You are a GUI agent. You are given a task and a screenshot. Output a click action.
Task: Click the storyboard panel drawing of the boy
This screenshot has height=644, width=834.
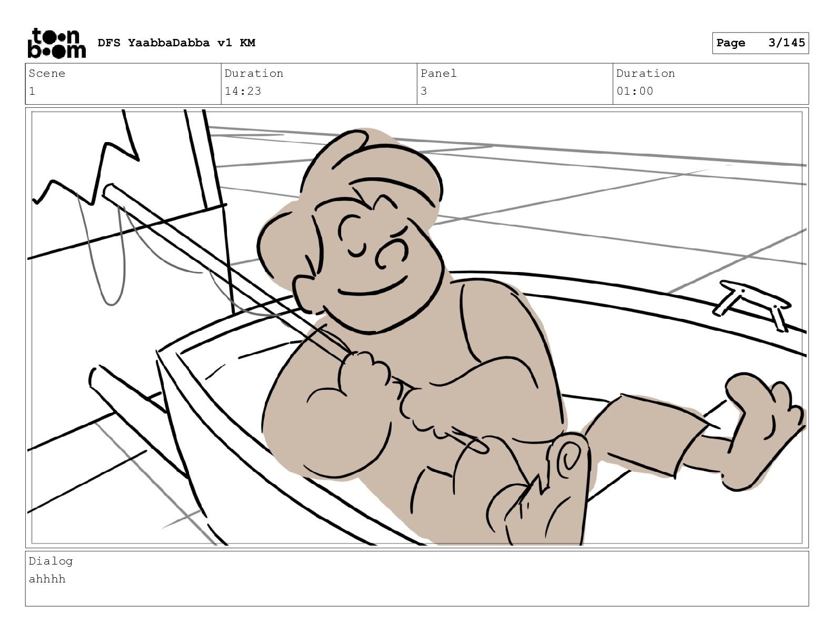(417, 328)
